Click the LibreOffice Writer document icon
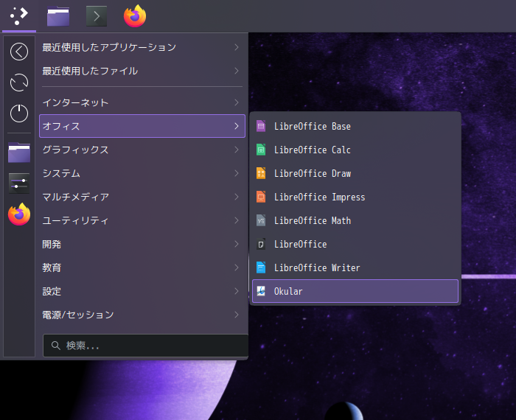This screenshot has height=420, width=516. (x=261, y=267)
